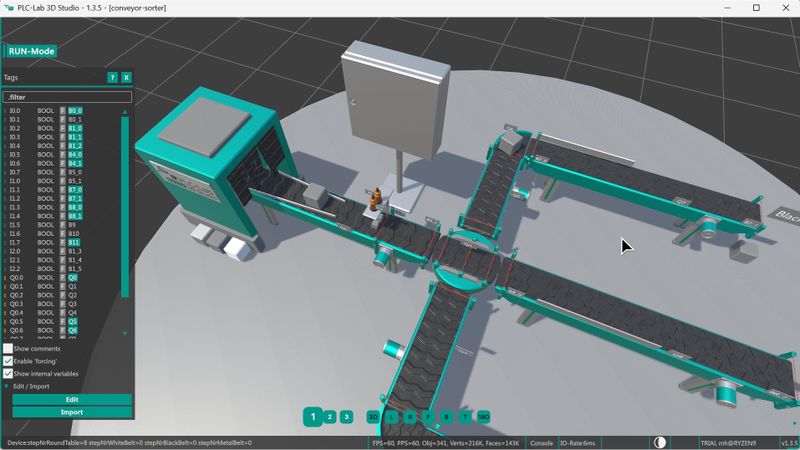Click tag name B0_0
Screen dimensions: 800x450
click(x=75, y=111)
